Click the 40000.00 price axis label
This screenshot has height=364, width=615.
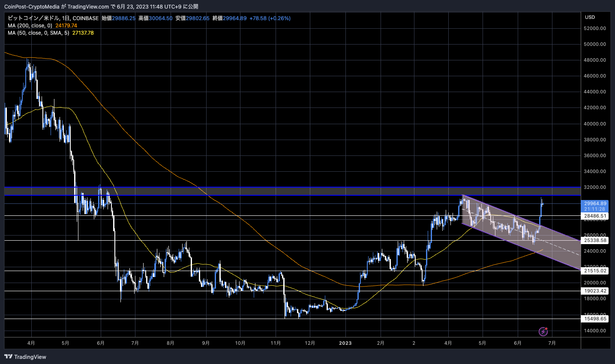(x=595, y=124)
